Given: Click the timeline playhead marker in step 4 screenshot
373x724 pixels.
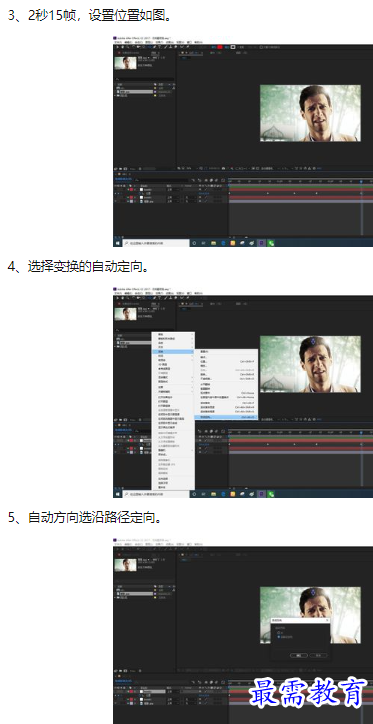Looking at the screenshot, I should pos(361,433).
